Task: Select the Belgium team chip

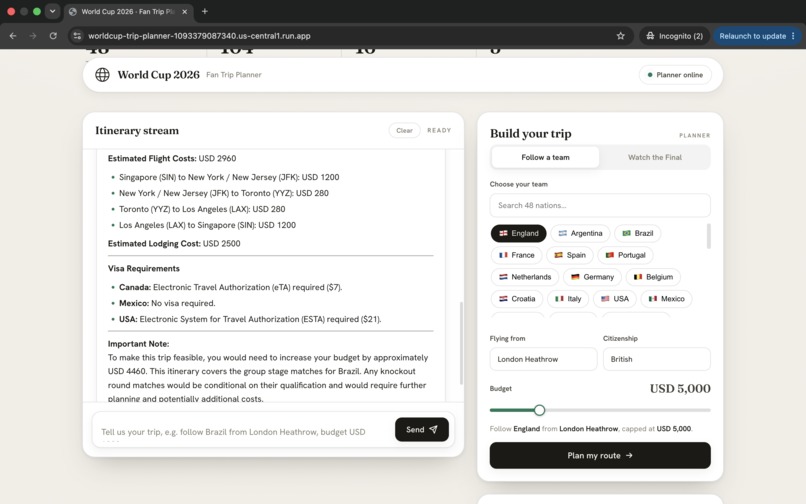Action: [653, 277]
